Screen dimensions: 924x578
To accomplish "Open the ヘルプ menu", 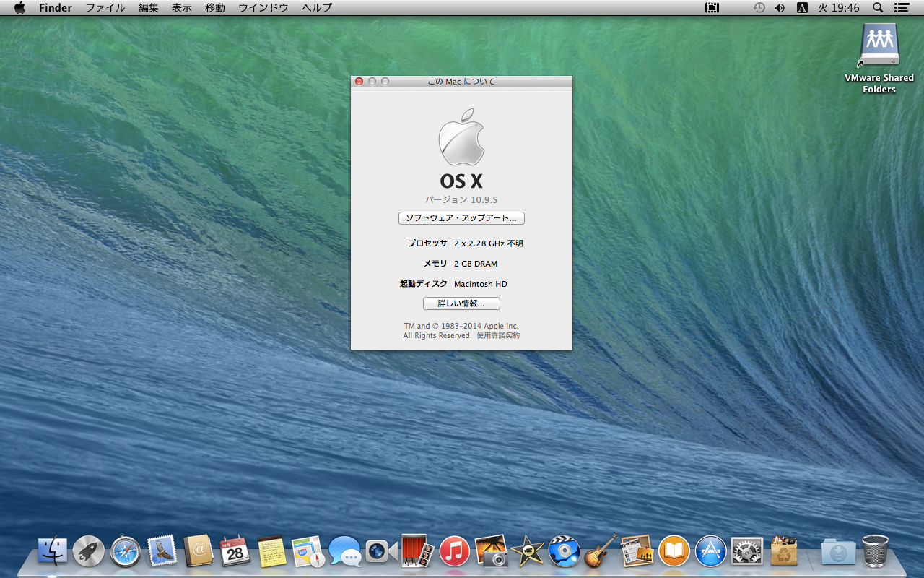I will [x=317, y=8].
